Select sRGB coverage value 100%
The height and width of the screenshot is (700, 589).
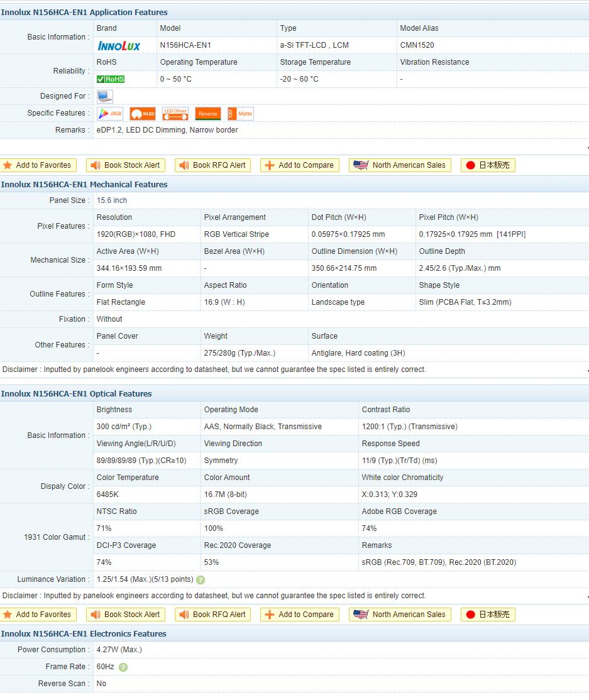(214, 528)
